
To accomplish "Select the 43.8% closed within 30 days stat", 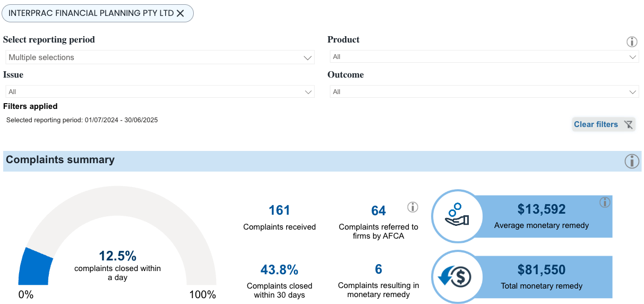I will (279, 270).
